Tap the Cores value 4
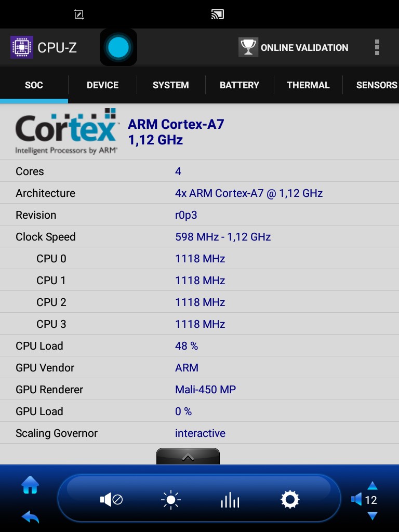This screenshot has width=399, height=532. [x=178, y=171]
